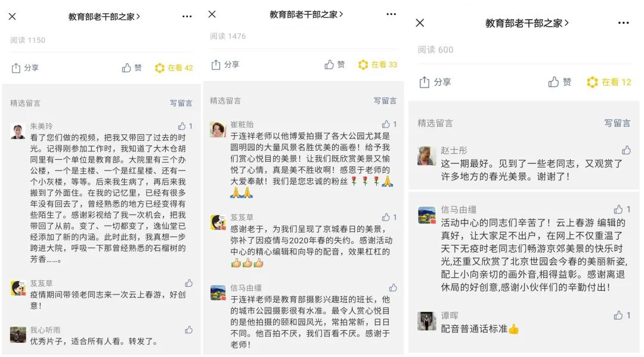Image resolution: width=644 pixels, height=357 pixels.
Task: Tap 赞 like button in left panel
Action: pos(132,68)
